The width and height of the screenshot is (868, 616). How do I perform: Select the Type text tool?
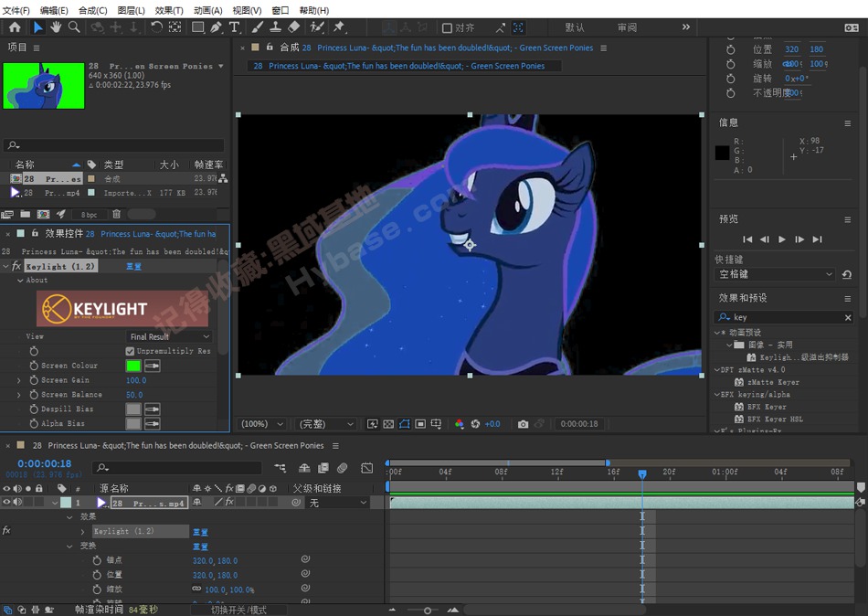(234, 27)
